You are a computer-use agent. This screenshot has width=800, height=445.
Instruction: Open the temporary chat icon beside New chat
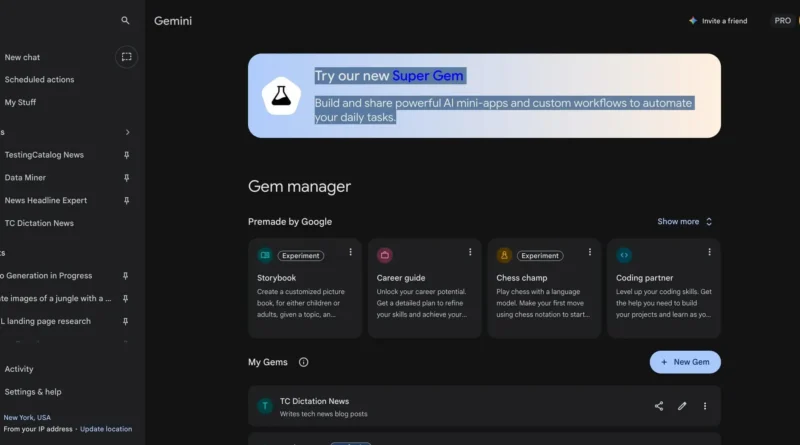tap(127, 57)
